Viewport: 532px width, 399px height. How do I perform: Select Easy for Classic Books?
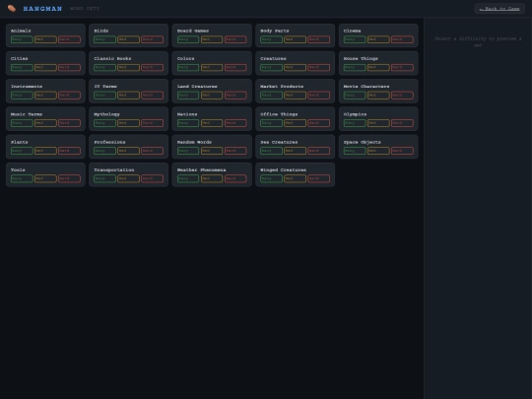coord(104,67)
